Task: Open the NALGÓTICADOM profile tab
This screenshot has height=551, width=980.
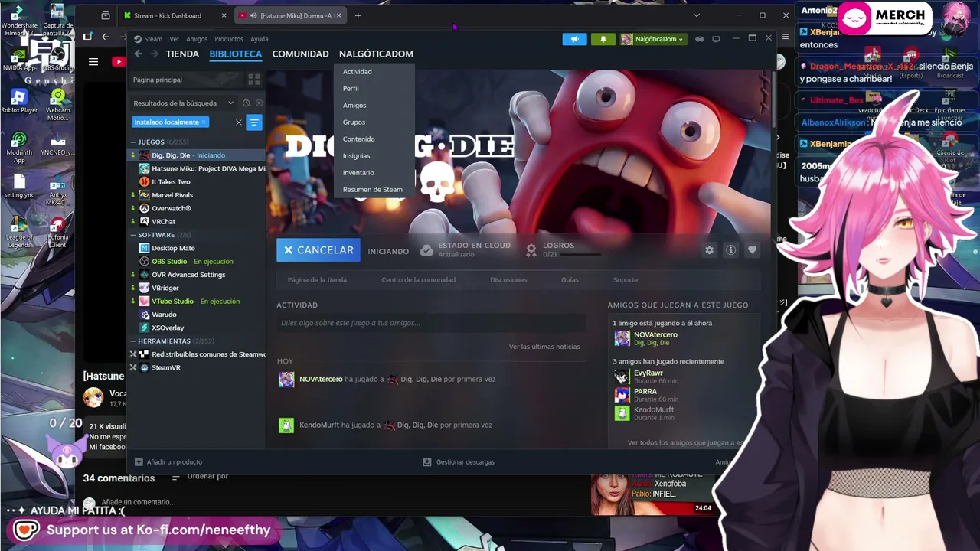Action: coord(376,54)
